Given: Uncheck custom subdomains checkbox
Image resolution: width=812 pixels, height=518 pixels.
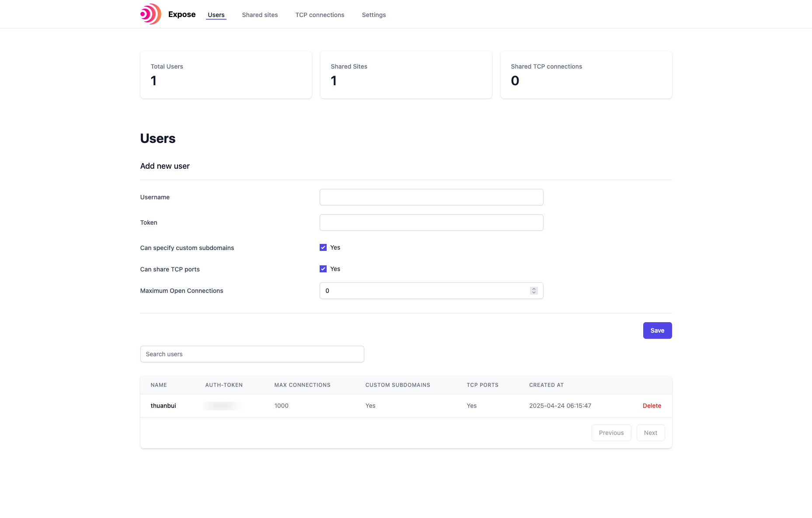Looking at the screenshot, I should [323, 247].
